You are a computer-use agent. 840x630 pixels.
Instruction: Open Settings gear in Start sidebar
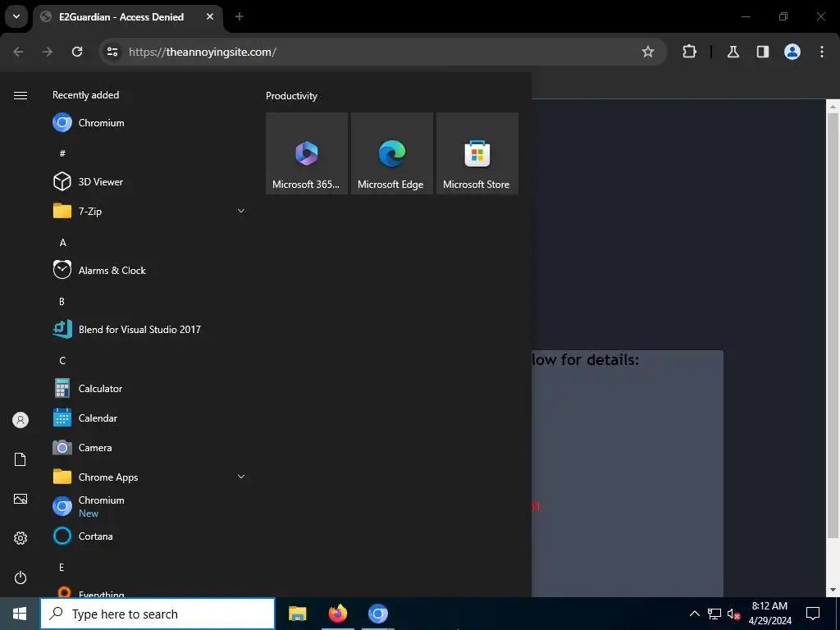21,538
